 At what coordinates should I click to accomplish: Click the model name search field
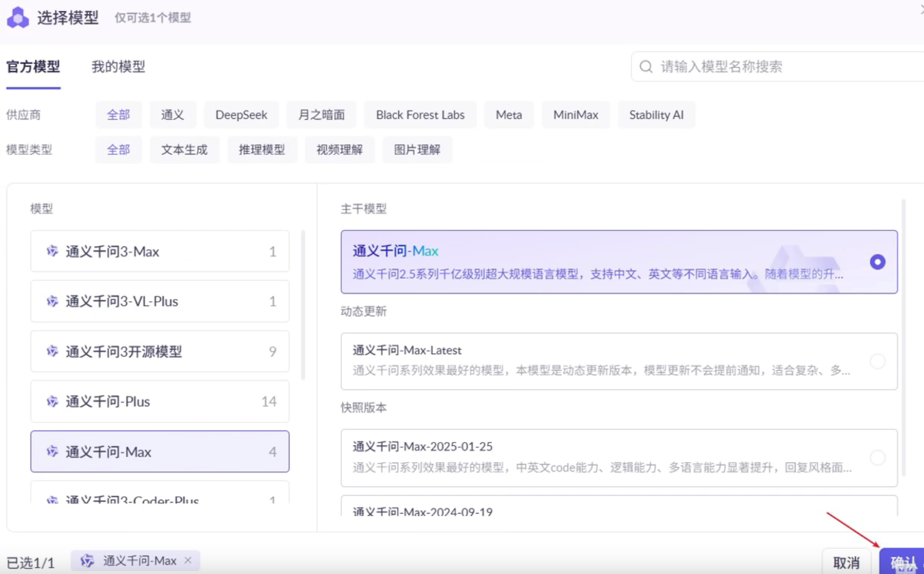click(778, 67)
